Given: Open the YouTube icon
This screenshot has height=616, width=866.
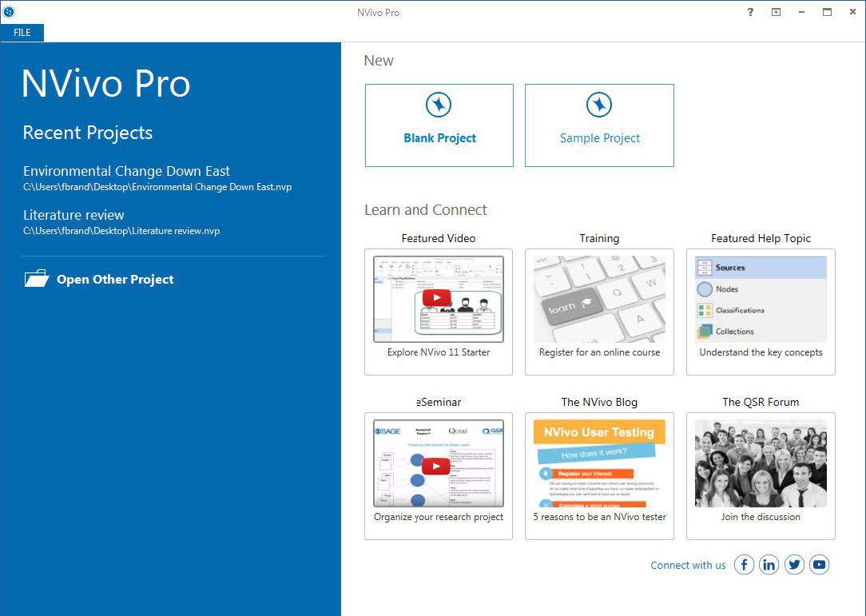Looking at the screenshot, I should (x=819, y=565).
